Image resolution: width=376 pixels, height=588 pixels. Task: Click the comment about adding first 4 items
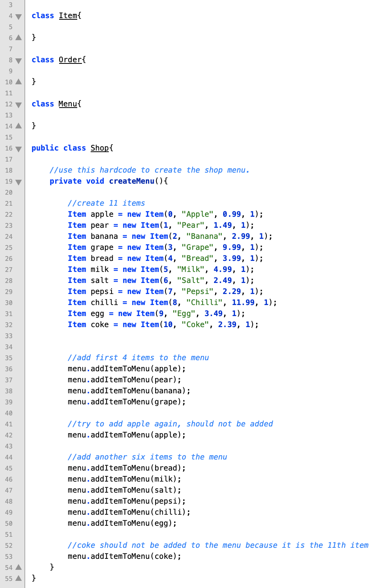(x=138, y=358)
